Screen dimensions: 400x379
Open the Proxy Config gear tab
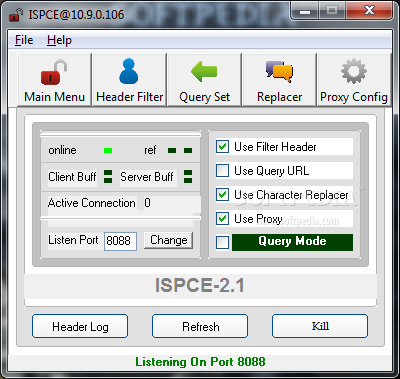pyautogui.click(x=354, y=80)
